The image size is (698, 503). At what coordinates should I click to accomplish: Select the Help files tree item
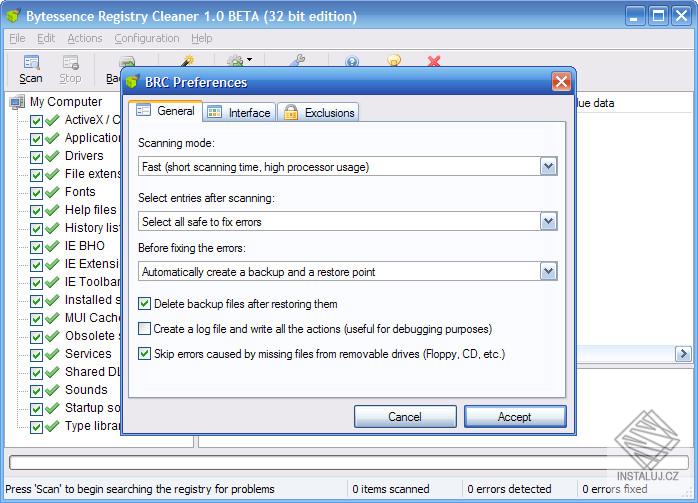pyautogui.click(x=91, y=210)
